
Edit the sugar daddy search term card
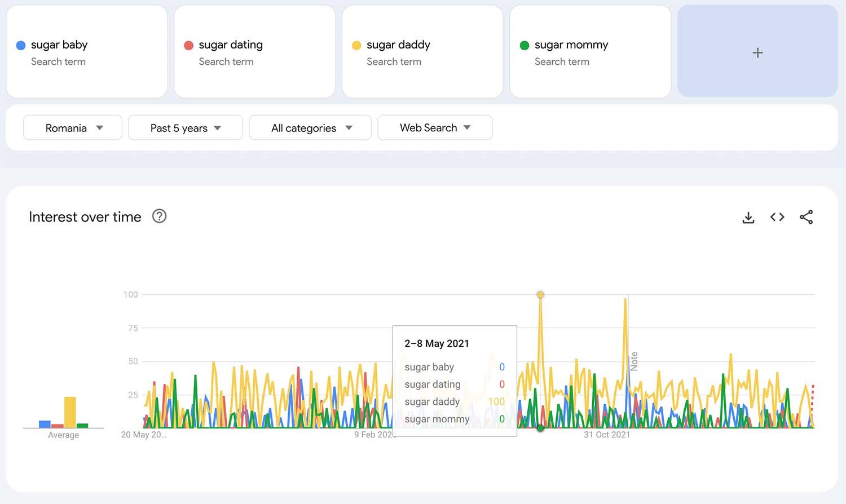tap(422, 52)
